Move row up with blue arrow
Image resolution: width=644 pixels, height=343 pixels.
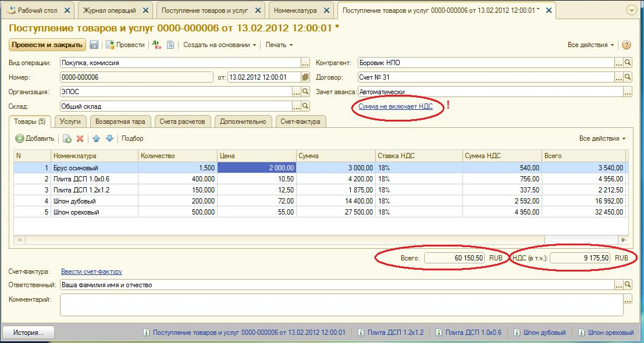[x=96, y=139]
